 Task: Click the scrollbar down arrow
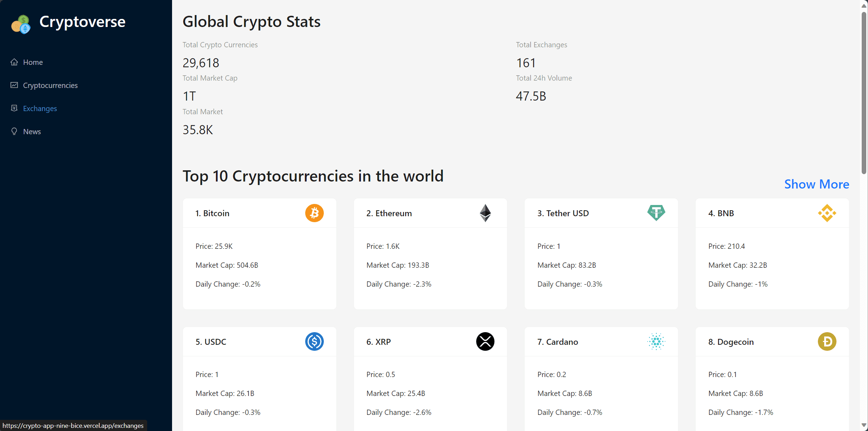coord(864,425)
